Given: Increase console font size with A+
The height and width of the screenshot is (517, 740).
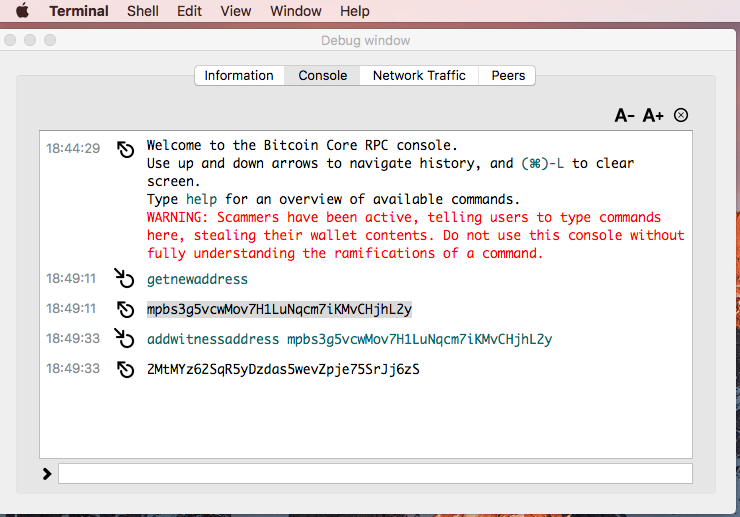Looking at the screenshot, I should (653, 115).
